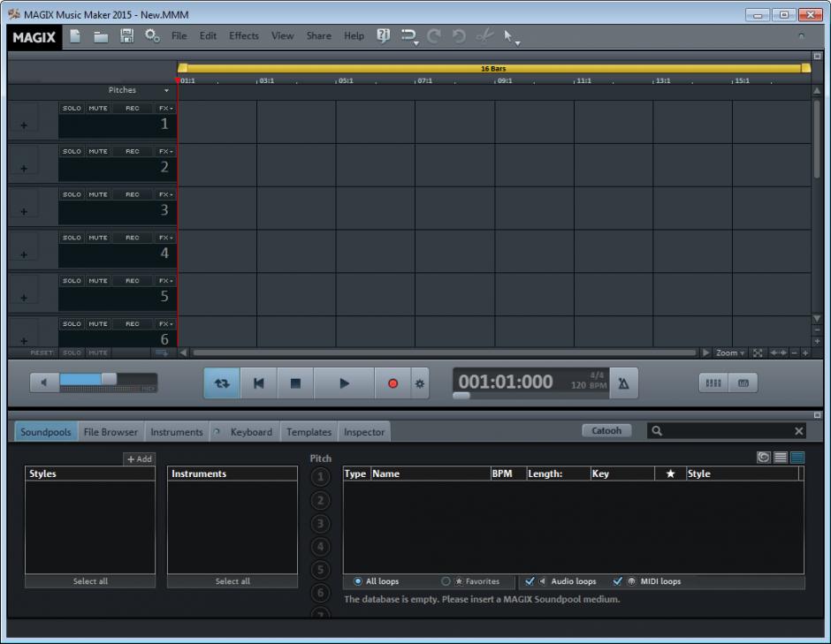Screen dimensions: 831x644
Task: Click Select all under Instruments
Action: point(233,581)
